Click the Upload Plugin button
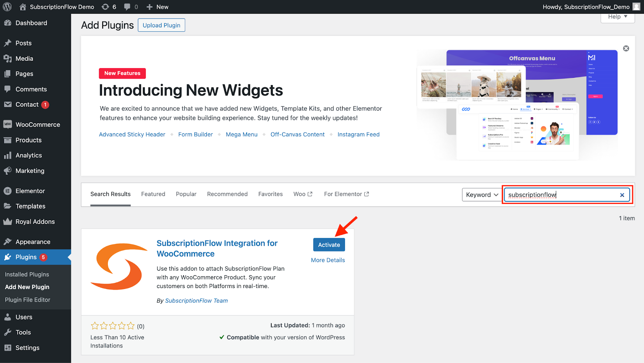 (161, 25)
